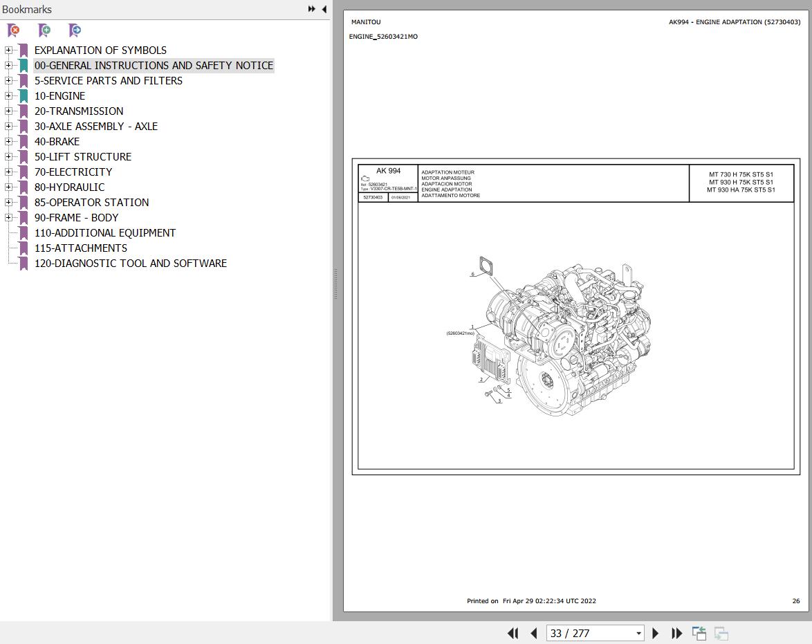Click the AK994 - ENGINE ADAPTATION (52730403) header
This screenshot has width=812, height=644.
click(x=735, y=21)
